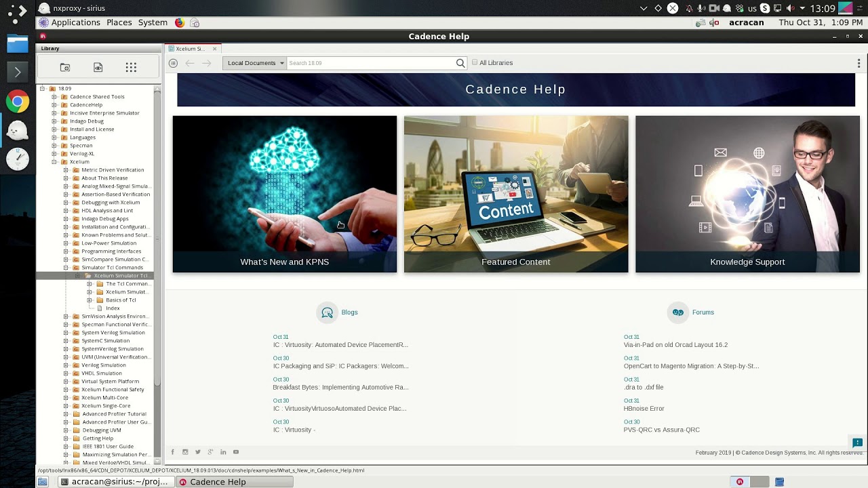This screenshot has height=488, width=868.
Task: Open the LinkedIn icon in the footer
Action: point(223,452)
